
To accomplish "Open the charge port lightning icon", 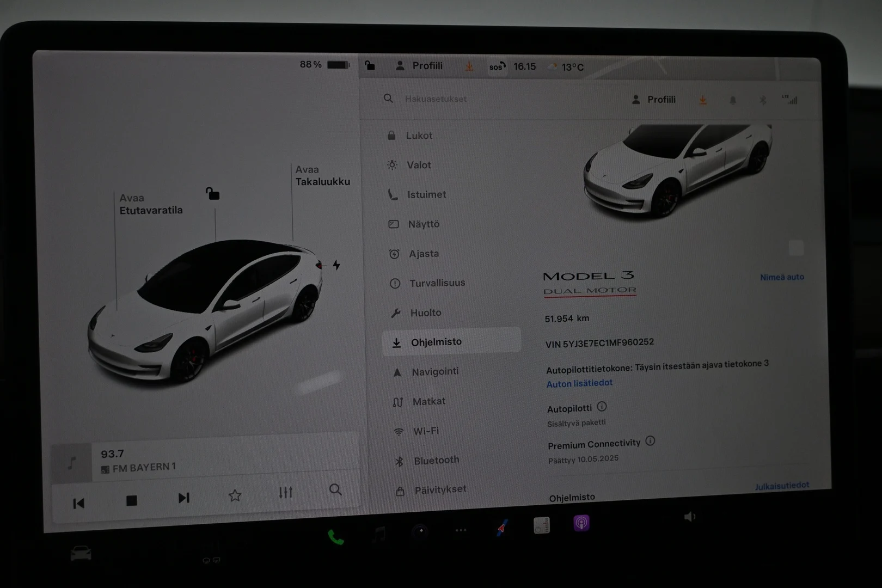I will click(336, 265).
